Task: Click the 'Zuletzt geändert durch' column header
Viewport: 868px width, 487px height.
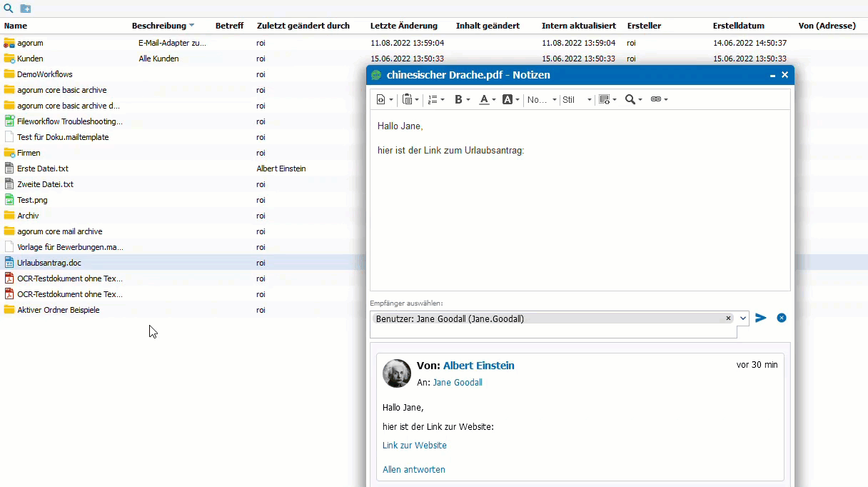Action: (x=303, y=26)
